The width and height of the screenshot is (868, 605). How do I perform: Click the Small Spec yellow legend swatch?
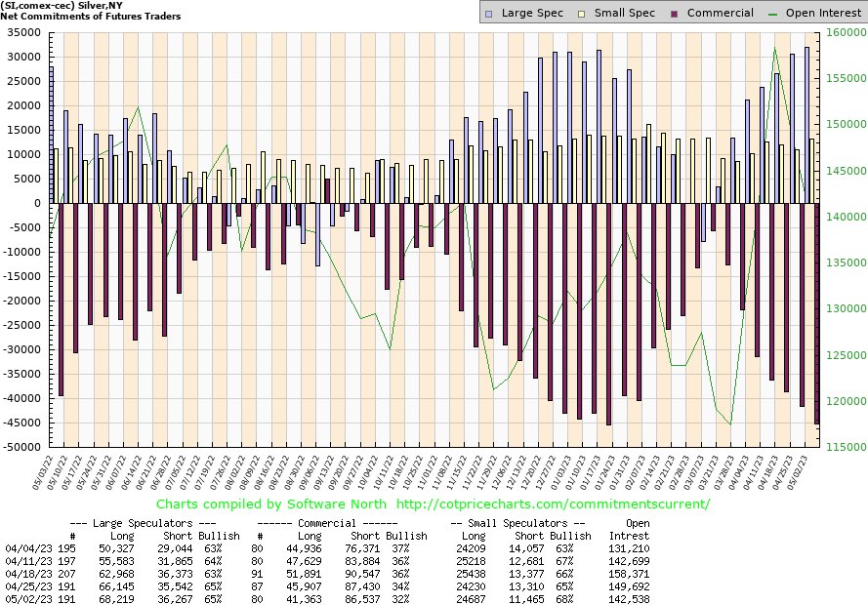point(583,13)
